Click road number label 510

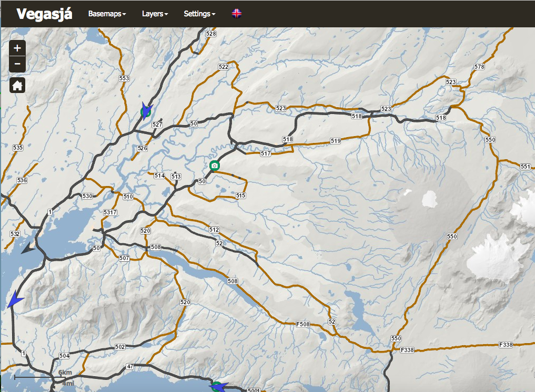128,197
